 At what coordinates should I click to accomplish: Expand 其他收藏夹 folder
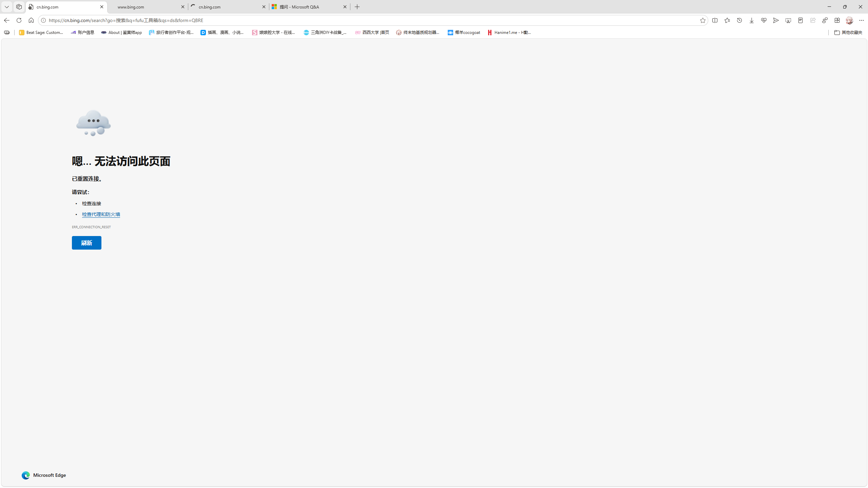tap(848, 33)
